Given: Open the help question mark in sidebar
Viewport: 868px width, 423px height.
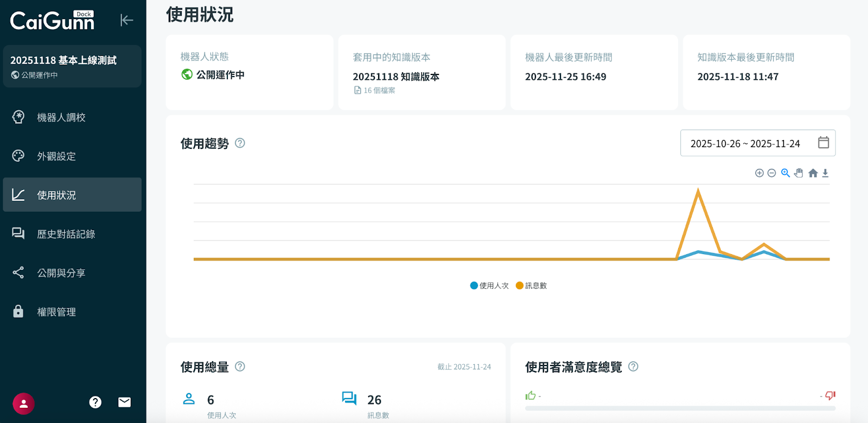Looking at the screenshot, I should (95, 402).
